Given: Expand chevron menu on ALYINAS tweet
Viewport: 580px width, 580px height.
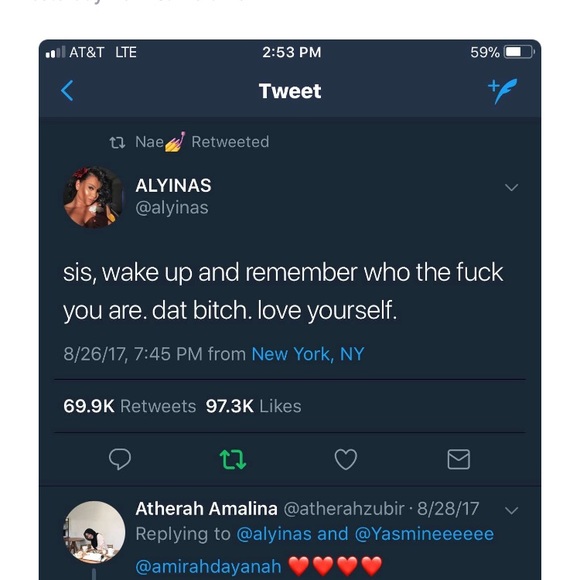Looking at the screenshot, I should (511, 188).
